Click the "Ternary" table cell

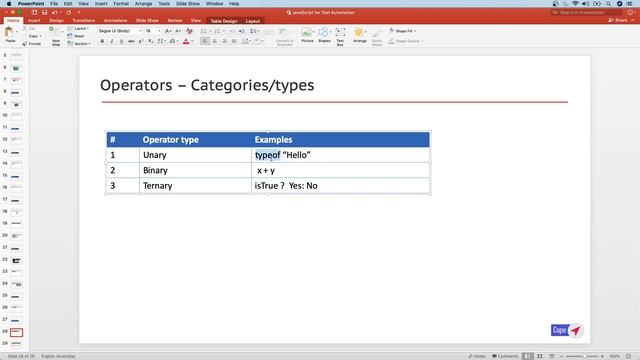click(x=195, y=186)
